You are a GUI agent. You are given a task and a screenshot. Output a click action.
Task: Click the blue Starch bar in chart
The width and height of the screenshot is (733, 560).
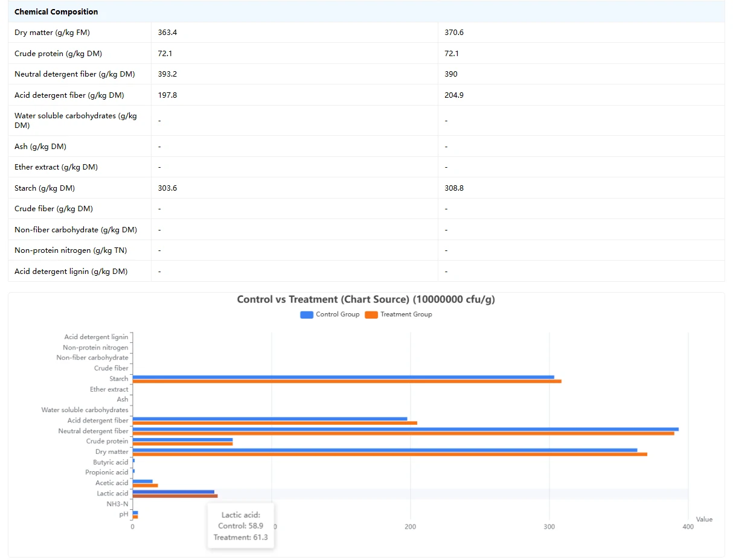click(x=343, y=377)
